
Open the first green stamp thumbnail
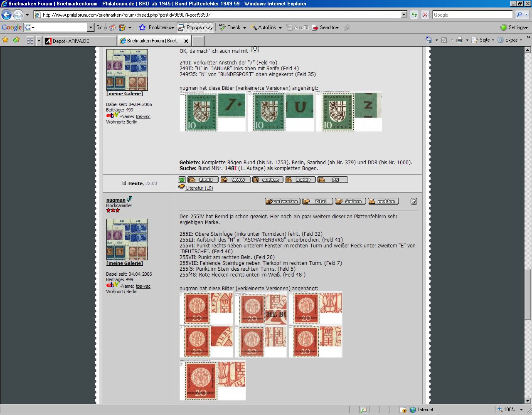point(212,112)
